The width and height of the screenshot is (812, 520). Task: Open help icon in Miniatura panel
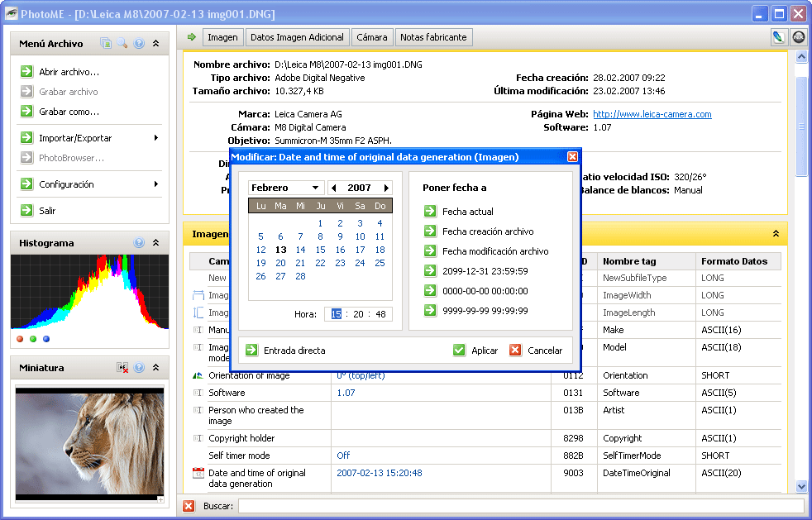(139, 367)
